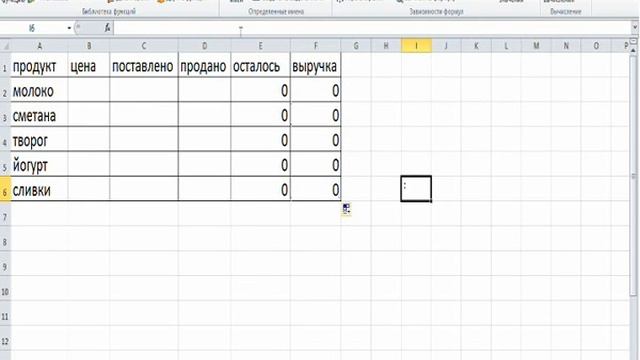Click the header cell "продано"
This screenshot has width=640, height=360.
pos(204,66)
